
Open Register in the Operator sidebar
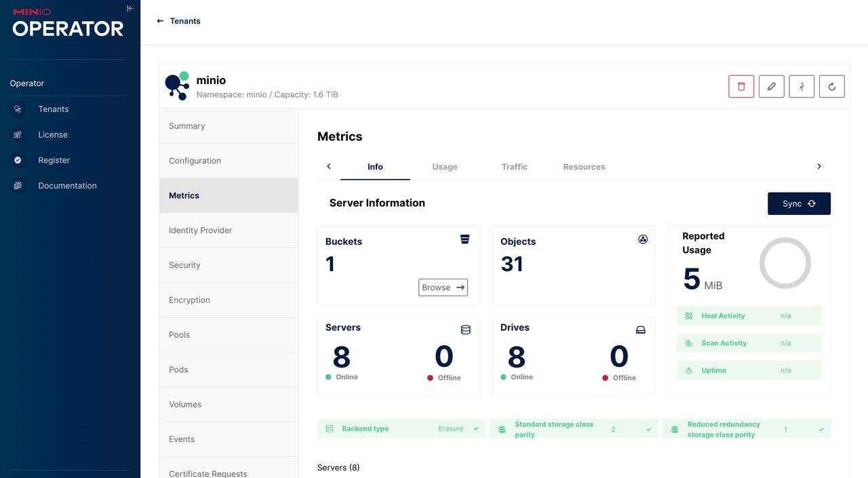54,160
